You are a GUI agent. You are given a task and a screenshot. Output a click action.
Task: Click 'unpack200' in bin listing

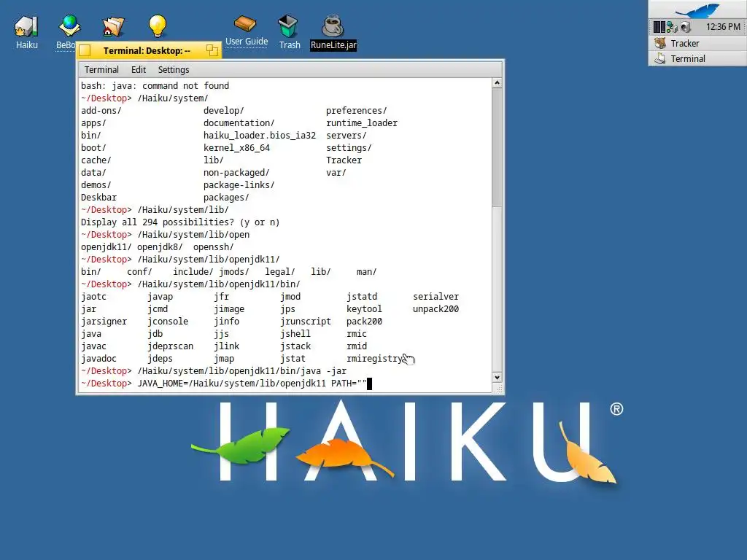(x=436, y=309)
